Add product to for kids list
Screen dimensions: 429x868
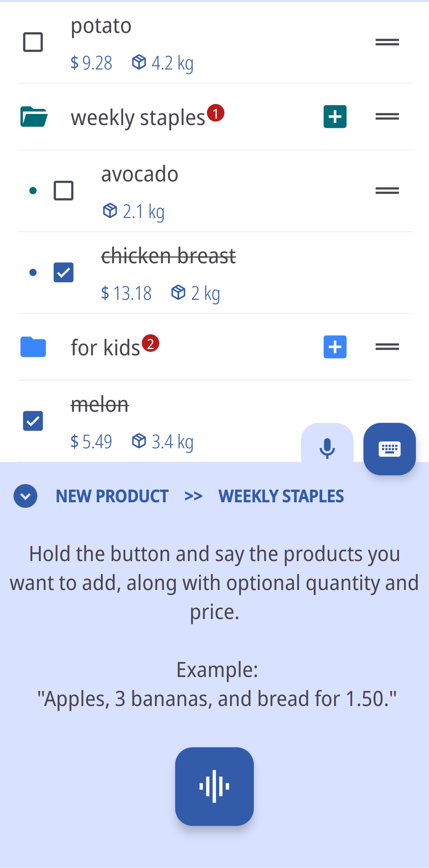[335, 347]
